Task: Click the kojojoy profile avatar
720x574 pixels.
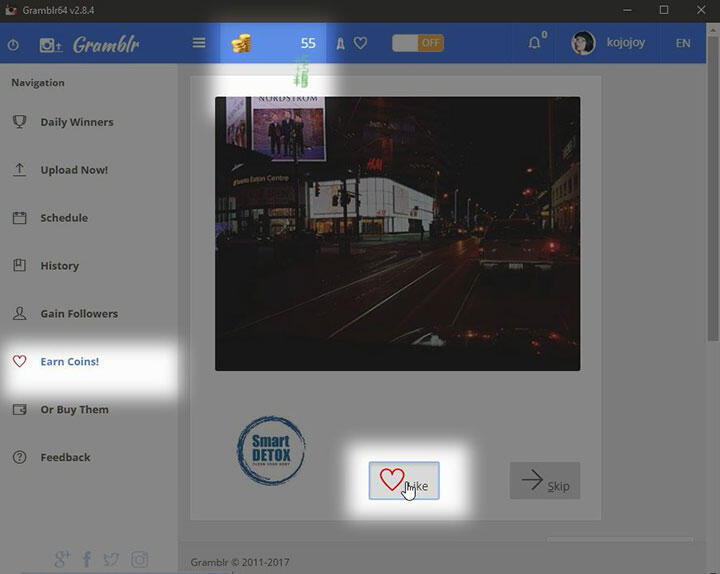Action: coord(583,43)
